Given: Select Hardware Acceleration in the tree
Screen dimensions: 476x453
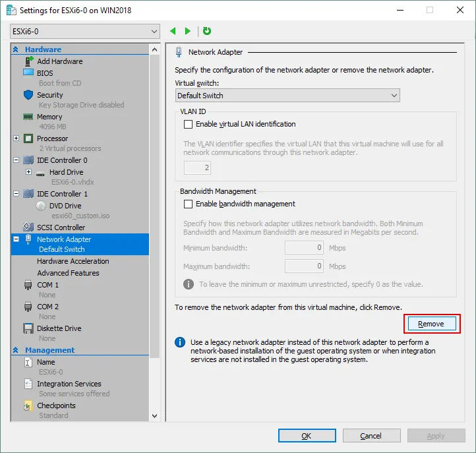Looking at the screenshot, I should 73,261.
